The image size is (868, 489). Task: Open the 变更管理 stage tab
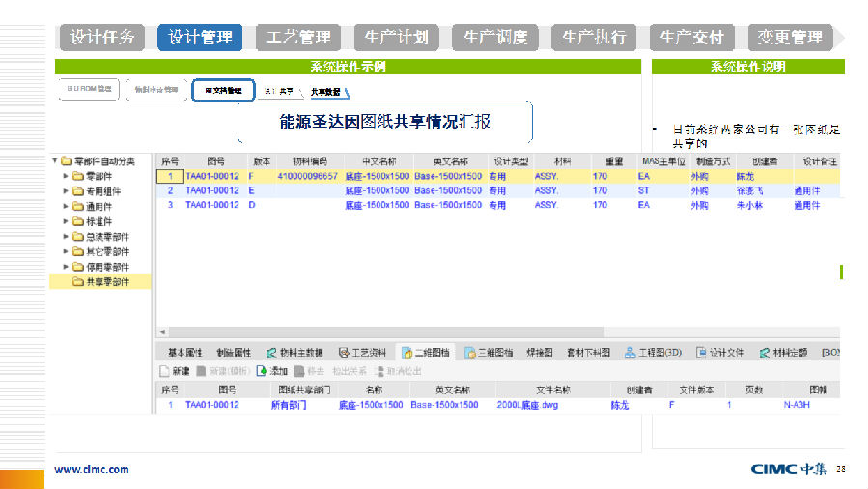(x=790, y=38)
